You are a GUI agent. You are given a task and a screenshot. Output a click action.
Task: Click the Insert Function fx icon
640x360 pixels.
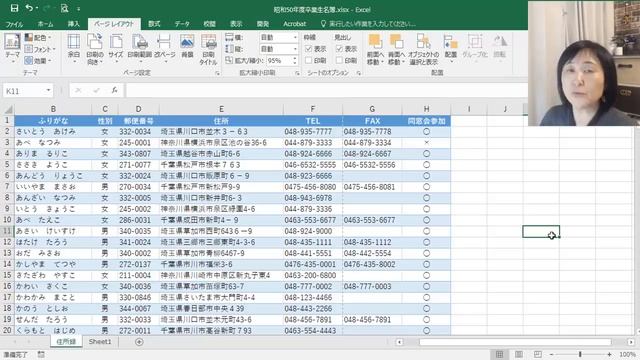coord(115,91)
